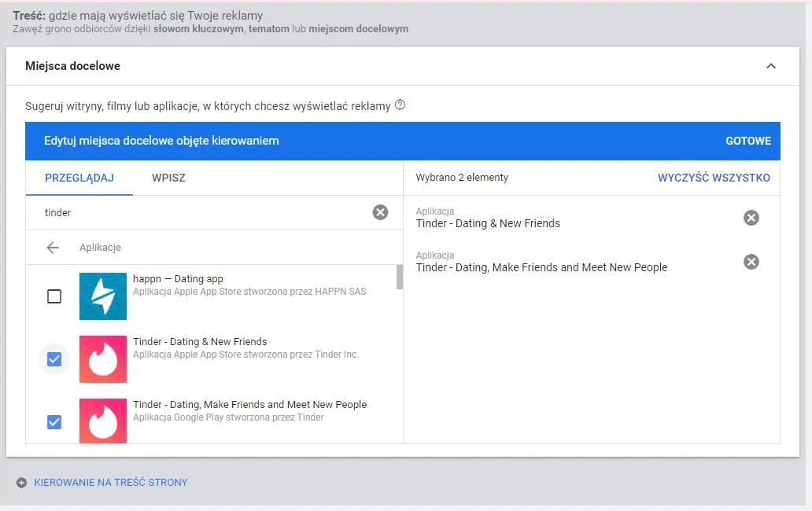The width and height of the screenshot is (812, 511).
Task: Open KIEROWANIE NA TREŚĆ STRONY link
Action: click(x=111, y=482)
